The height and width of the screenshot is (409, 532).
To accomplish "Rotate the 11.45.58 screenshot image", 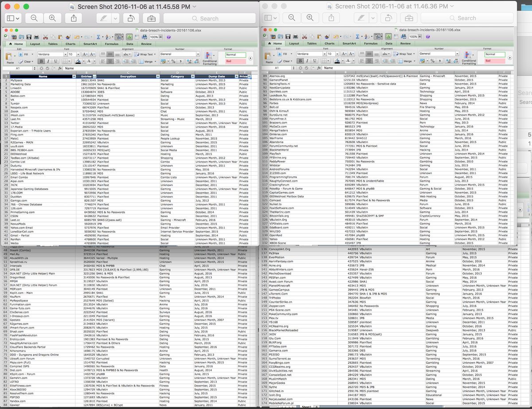I will tap(131, 18).
